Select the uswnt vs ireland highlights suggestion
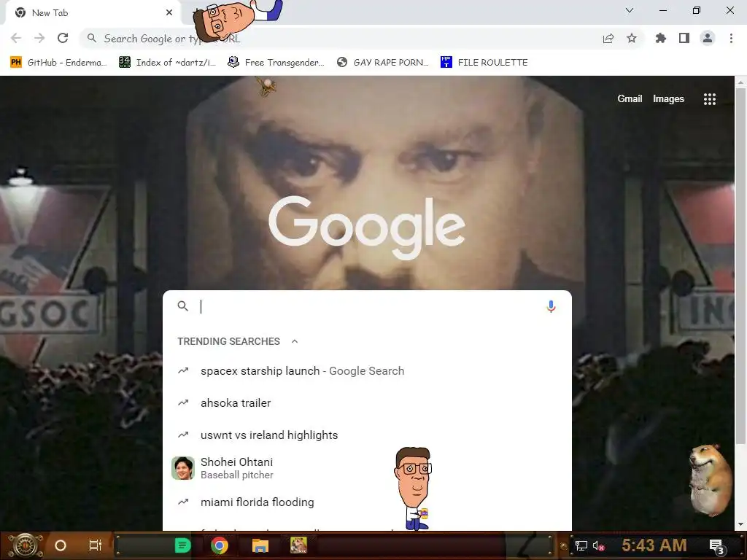Viewport: 747px width, 560px height. click(367, 435)
